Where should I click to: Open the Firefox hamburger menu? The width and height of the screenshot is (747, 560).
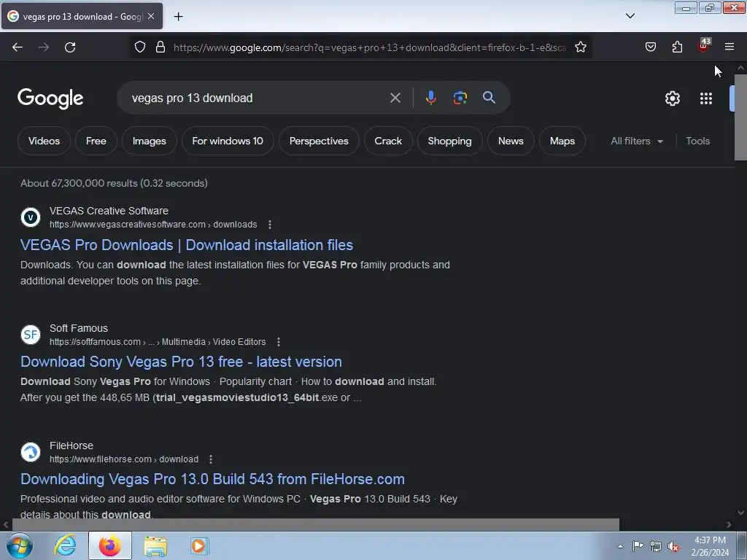[x=729, y=47]
